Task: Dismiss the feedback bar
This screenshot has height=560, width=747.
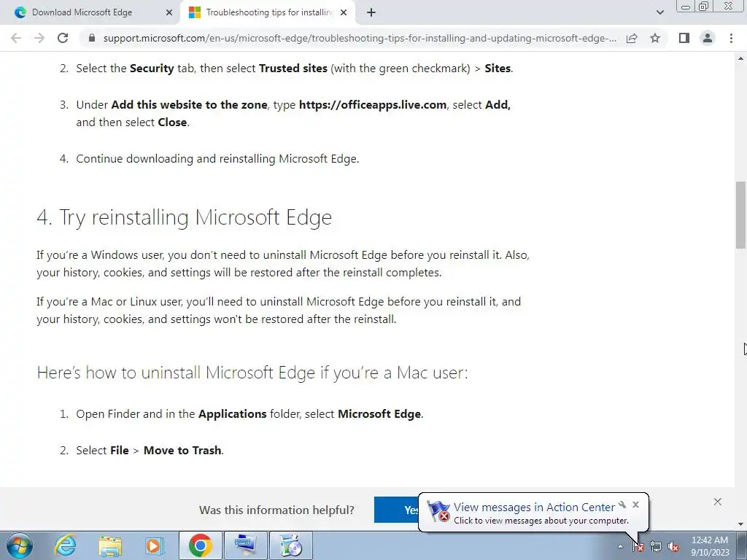Action: (x=718, y=502)
